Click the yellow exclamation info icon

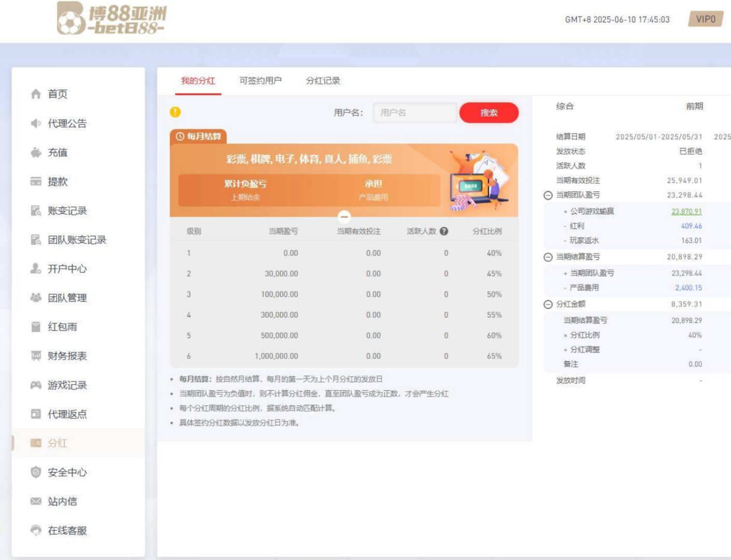(175, 112)
